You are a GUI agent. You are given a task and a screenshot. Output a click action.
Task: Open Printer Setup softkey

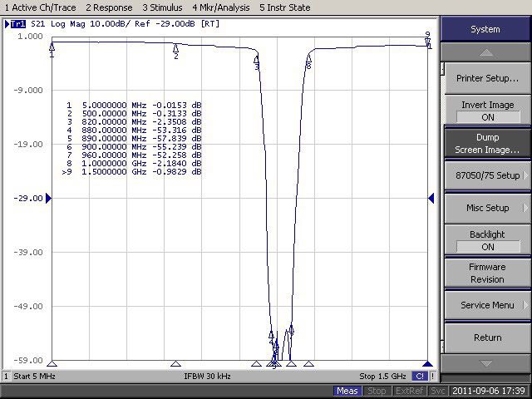[487, 78]
